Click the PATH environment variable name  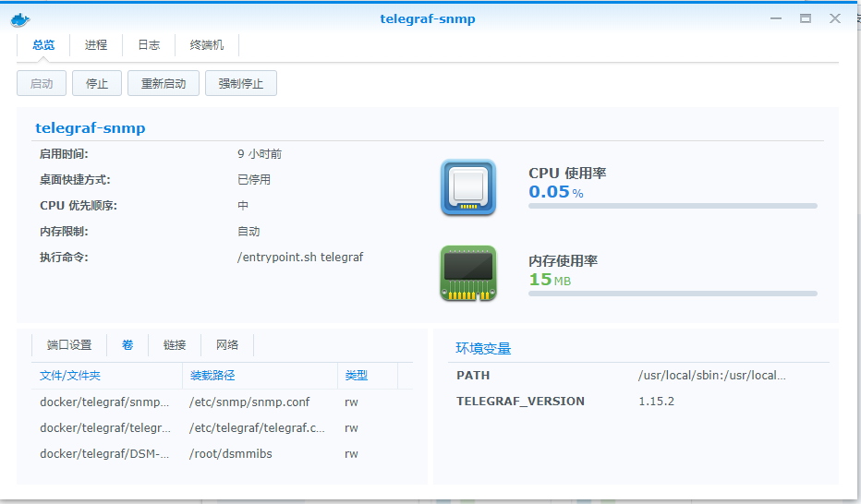tap(473, 376)
